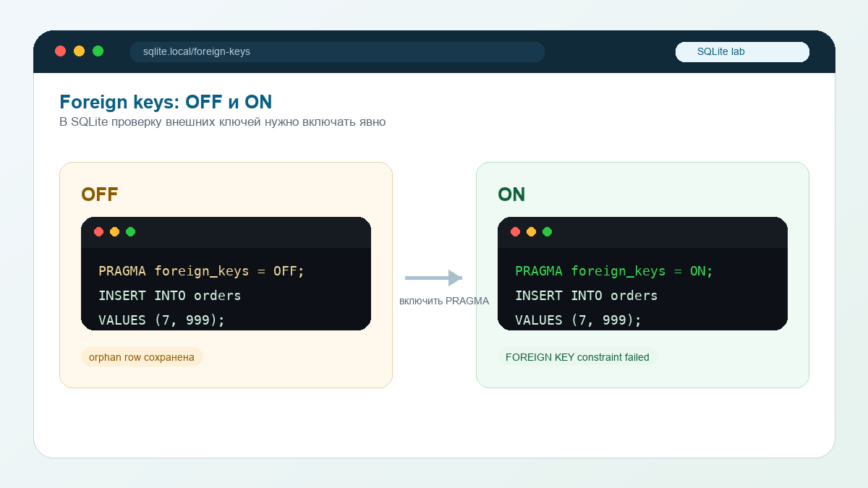The width and height of the screenshot is (868, 488).
Task: Select the heading Foreign keys: OFF и ON
Action: [166, 102]
